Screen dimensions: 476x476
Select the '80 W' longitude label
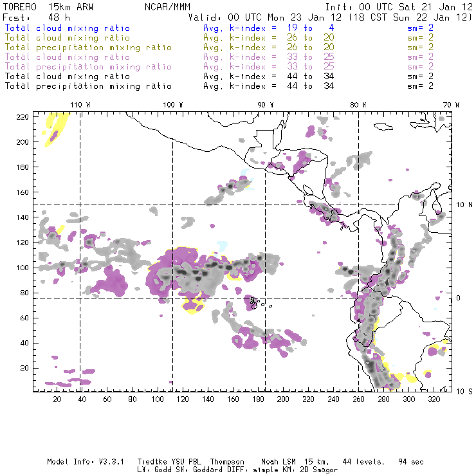coord(358,105)
